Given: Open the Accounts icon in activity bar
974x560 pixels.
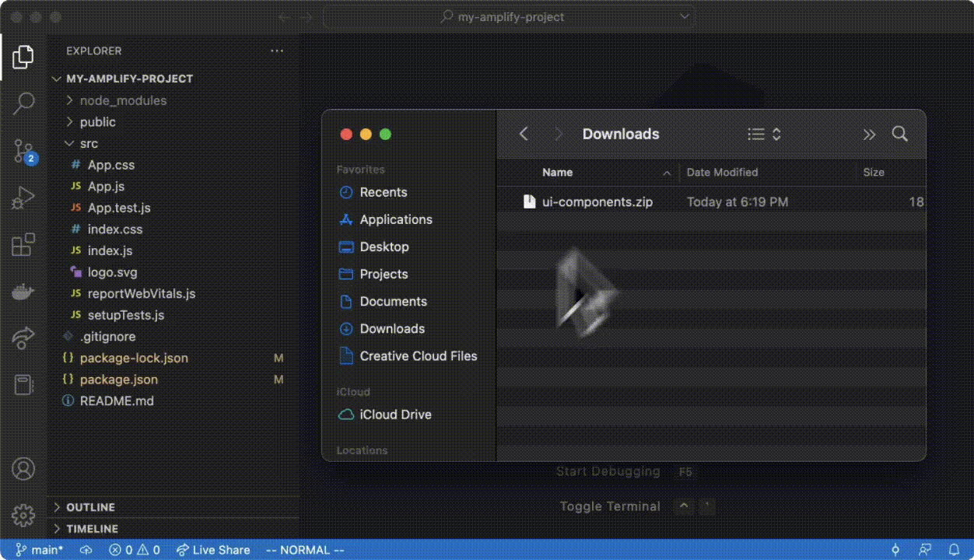Looking at the screenshot, I should (x=23, y=468).
